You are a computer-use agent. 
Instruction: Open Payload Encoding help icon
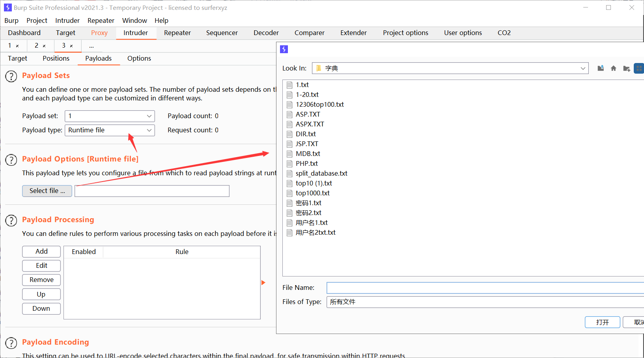(11, 343)
